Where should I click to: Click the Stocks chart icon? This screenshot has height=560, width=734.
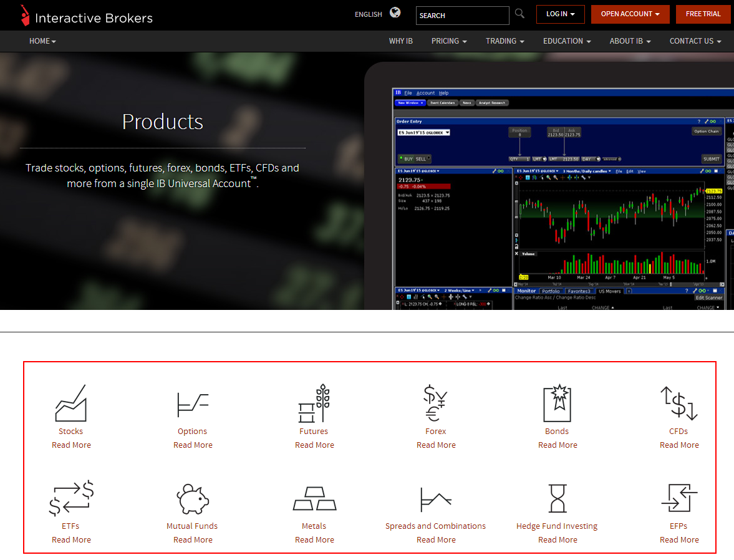point(70,403)
